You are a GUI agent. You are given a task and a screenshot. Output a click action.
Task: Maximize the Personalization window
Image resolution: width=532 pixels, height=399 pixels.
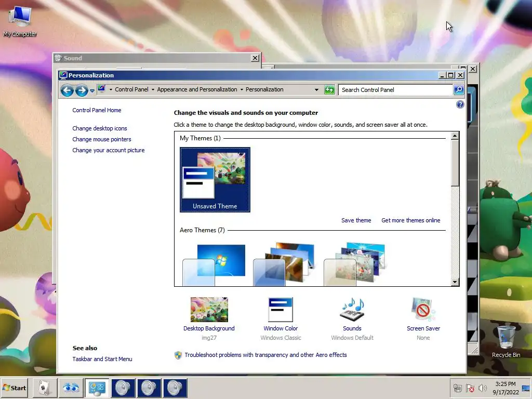[x=450, y=75]
